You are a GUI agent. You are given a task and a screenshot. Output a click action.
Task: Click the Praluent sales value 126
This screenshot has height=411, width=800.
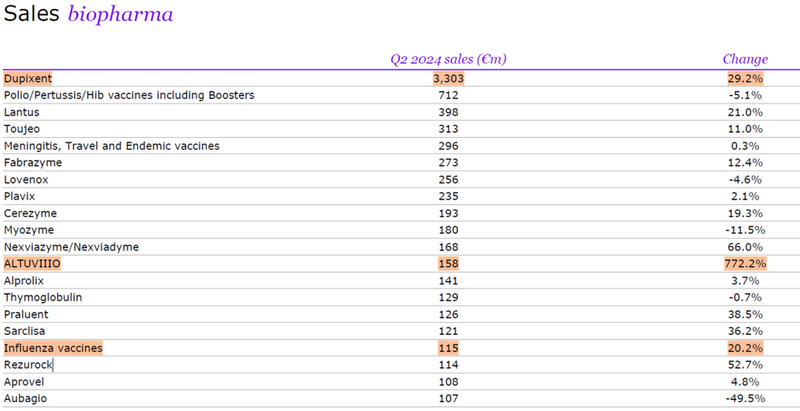[448, 314]
